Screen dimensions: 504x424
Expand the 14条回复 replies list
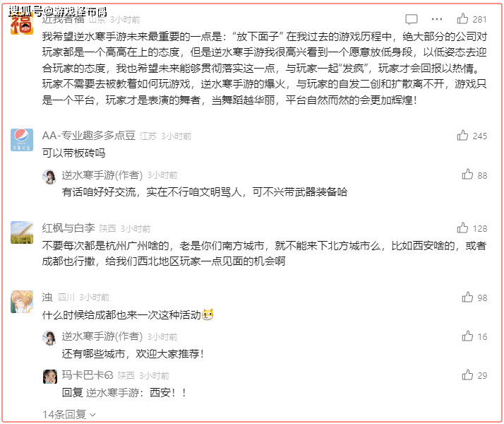coord(68,414)
